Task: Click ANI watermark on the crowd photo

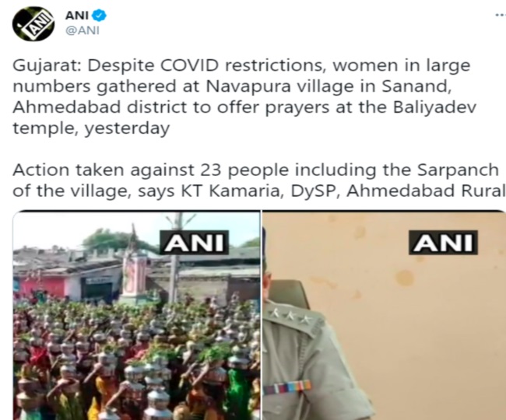Action: (x=195, y=243)
